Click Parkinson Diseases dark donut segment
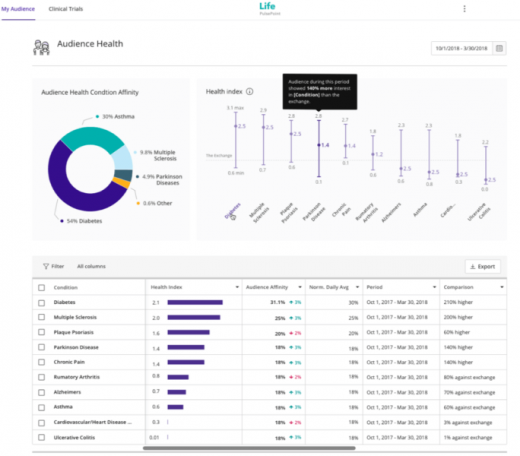This screenshot has width=520, height=456. pos(123,175)
